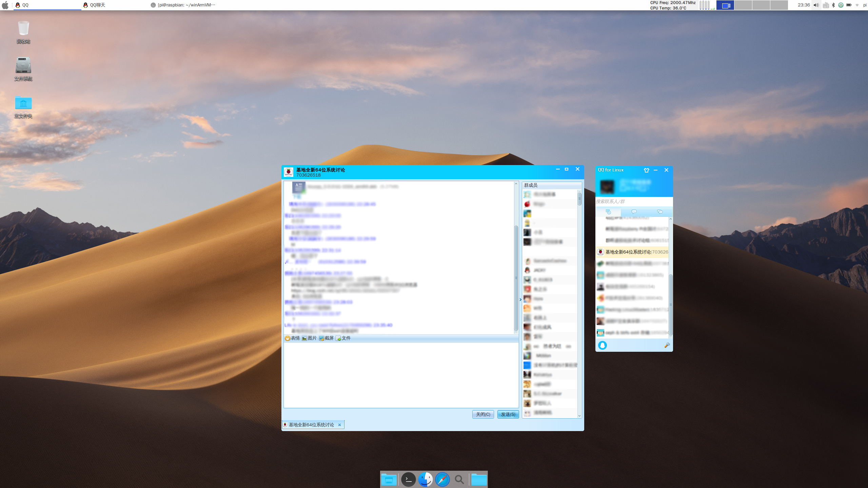Close the 基地全新64位系统讨论 chat tab

point(339,425)
